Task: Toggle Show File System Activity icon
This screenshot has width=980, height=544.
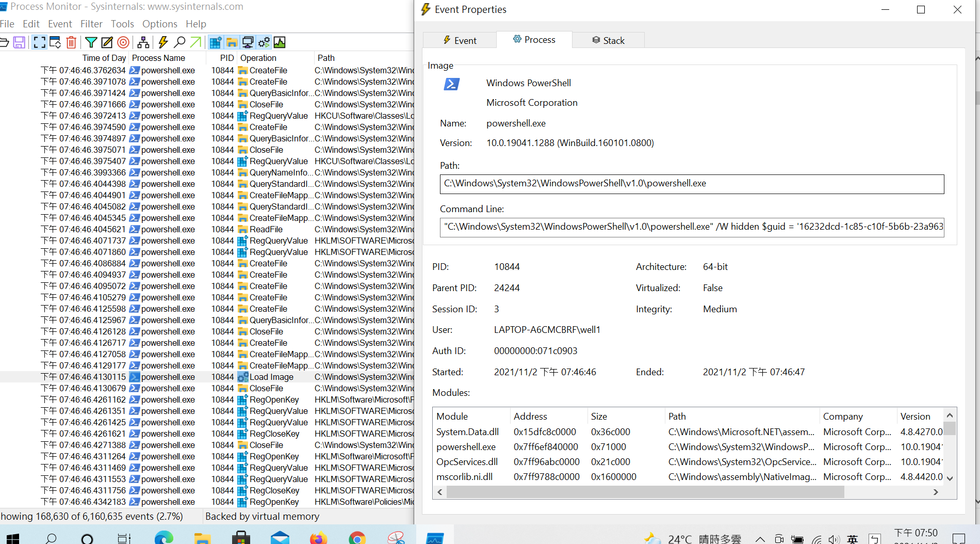Action: point(232,42)
